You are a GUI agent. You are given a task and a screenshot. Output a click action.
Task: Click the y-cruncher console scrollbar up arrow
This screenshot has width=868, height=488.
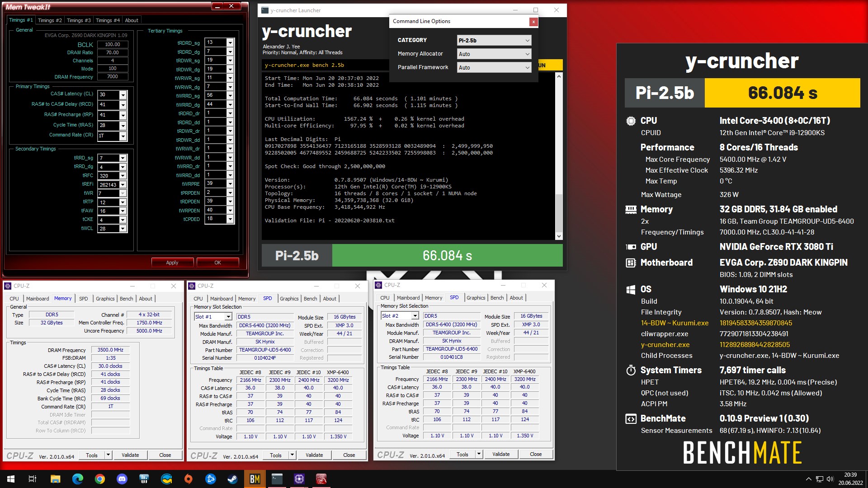coord(559,76)
